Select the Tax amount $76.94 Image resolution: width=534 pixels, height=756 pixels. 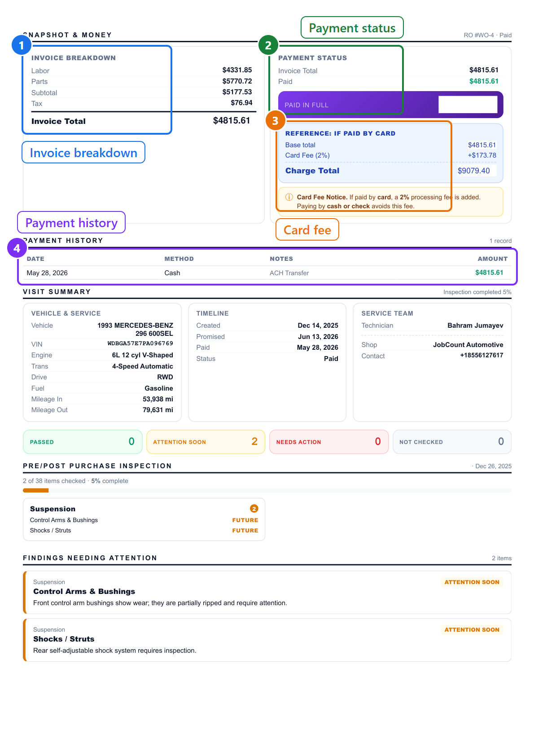click(241, 103)
